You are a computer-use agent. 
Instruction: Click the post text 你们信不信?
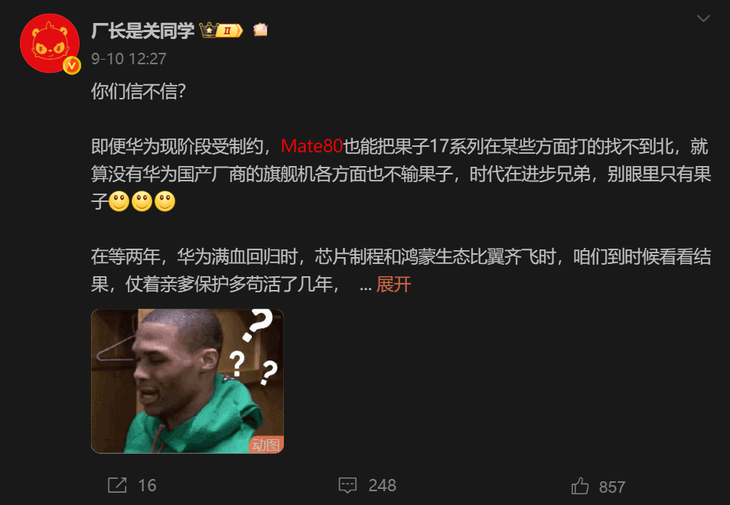pyautogui.click(x=139, y=91)
